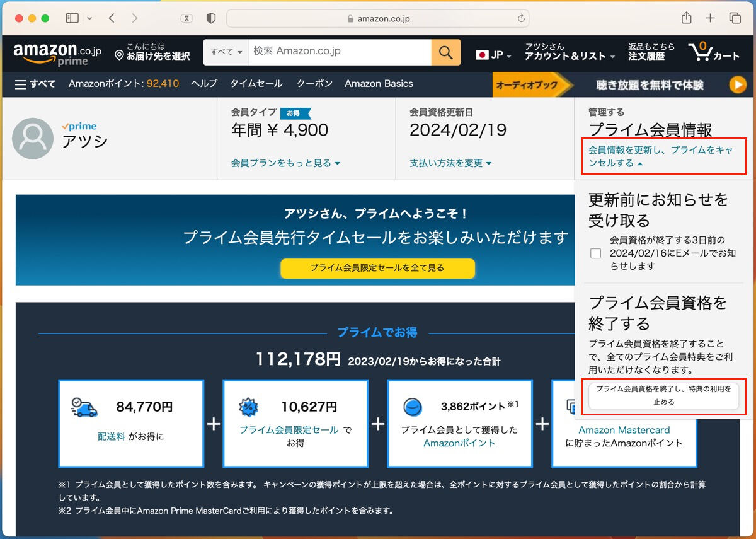756x539 pixels.
Task: Click プライム会員限定セールを全て見る button
Action: coord(377,268)
